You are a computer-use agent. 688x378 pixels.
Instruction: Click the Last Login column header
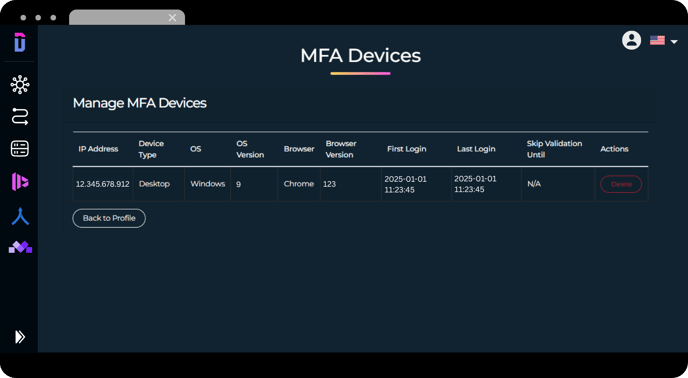tap(476, 149)
